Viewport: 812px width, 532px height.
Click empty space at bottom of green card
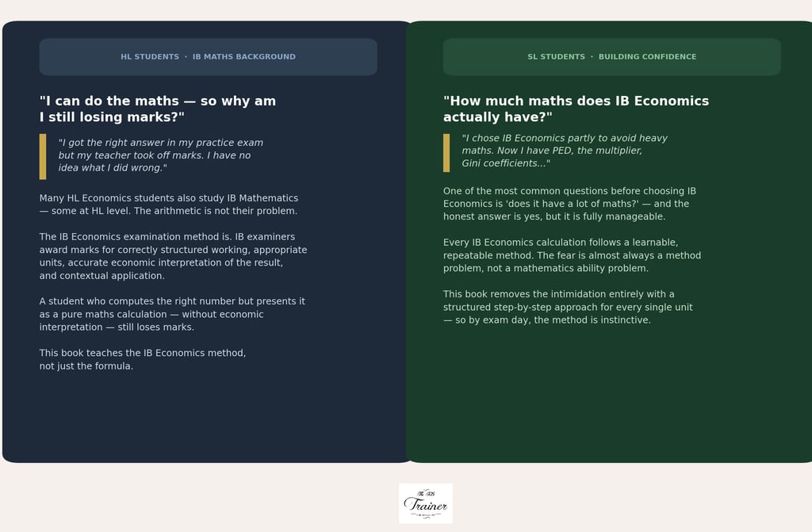coord(611,396)
